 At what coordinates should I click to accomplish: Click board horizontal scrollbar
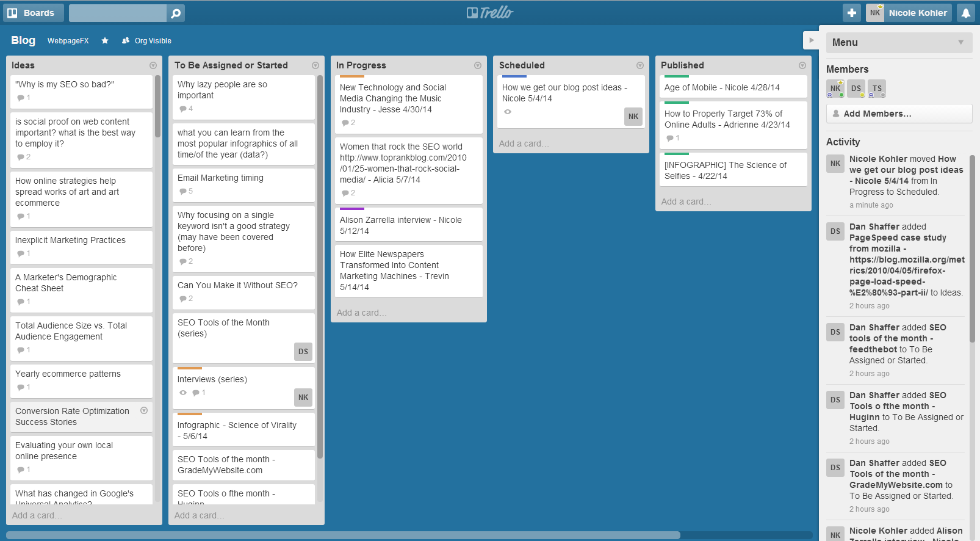pyautogui.click(x=343, y=535)
